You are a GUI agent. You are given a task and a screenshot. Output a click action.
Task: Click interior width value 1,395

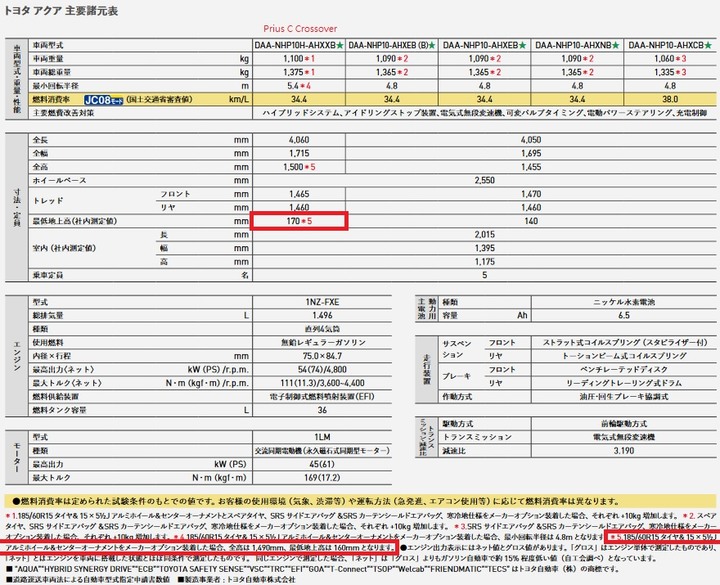click(484, 248)
